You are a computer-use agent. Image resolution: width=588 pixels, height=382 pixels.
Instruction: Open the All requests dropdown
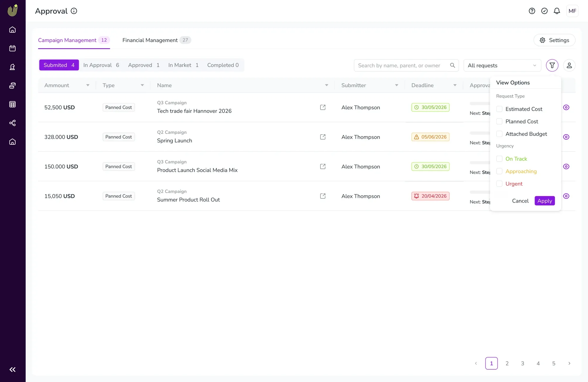tap(502, 65)
